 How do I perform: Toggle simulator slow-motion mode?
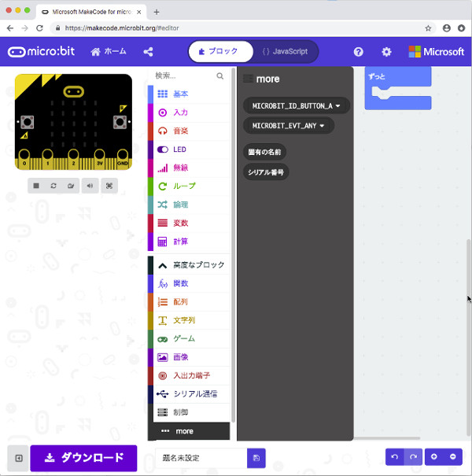[x=71, y=186]
